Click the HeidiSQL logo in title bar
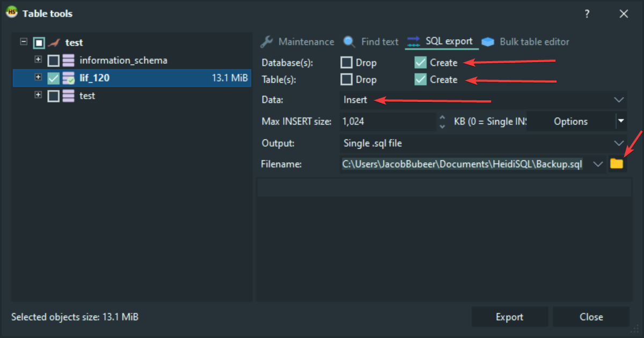The image size is (644, 338). [x=11, y=13]
